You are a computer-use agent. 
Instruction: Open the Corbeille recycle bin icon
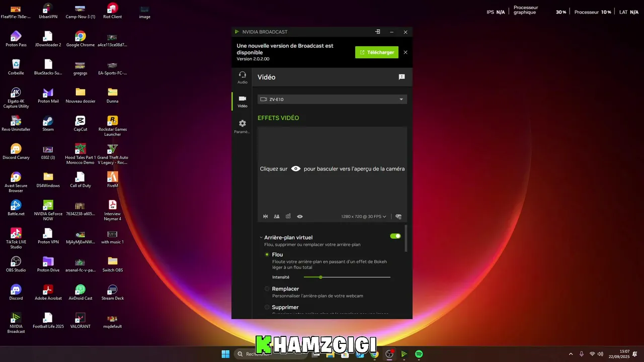pyautogui.click(x=16, y=67)
